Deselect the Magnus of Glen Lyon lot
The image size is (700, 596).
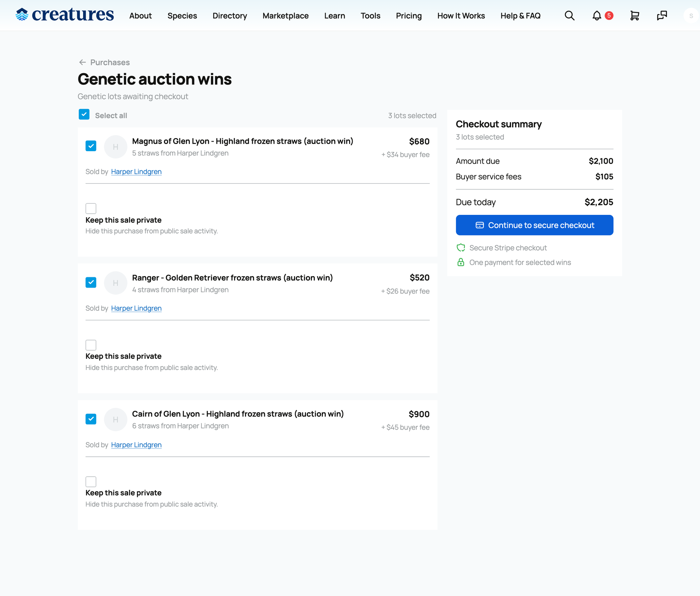click(91, 146)
